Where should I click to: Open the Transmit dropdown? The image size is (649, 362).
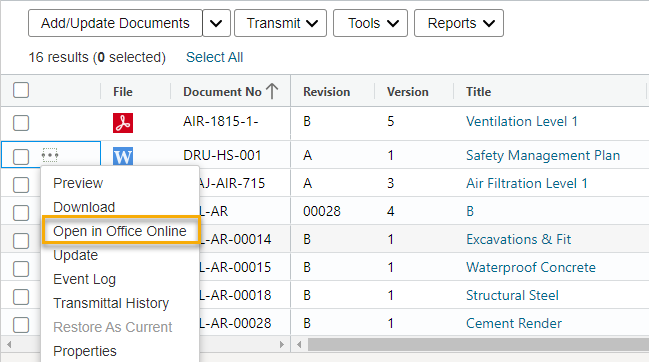click(x=281, y=23)
